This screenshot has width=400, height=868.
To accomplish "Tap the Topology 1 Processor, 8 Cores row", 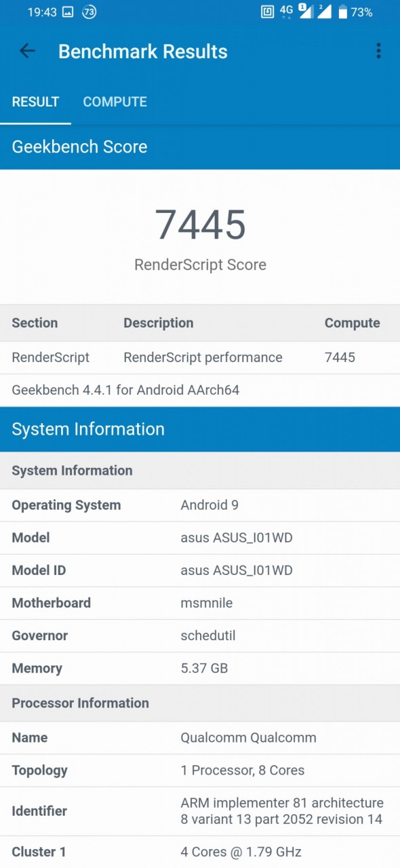I will click(x=200, y=770).
